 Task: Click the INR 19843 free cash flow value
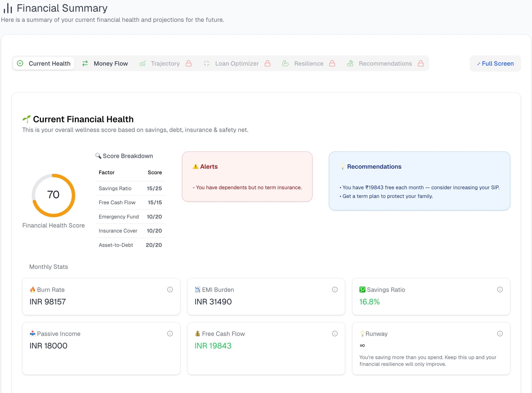[x=213, y=346]
